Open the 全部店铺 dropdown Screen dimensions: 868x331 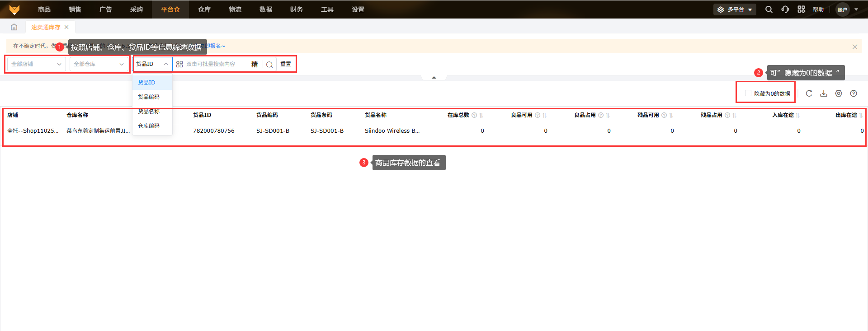36,64
